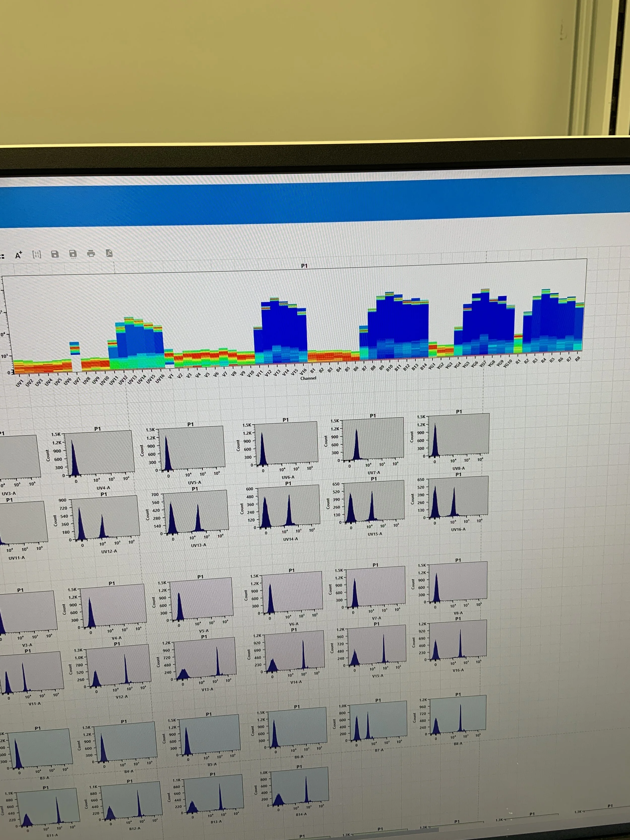Click the Print worksheet icon

tap(91, 253)
